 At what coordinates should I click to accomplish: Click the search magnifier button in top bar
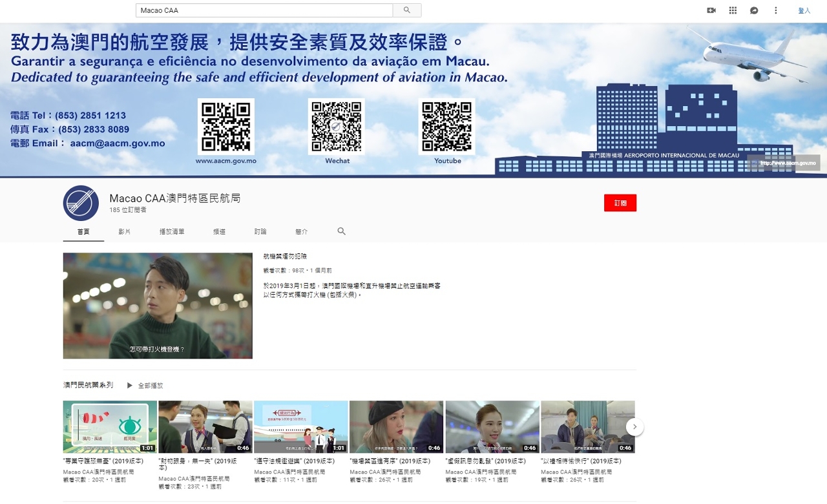pyautogui.click(x=407, y=10)
